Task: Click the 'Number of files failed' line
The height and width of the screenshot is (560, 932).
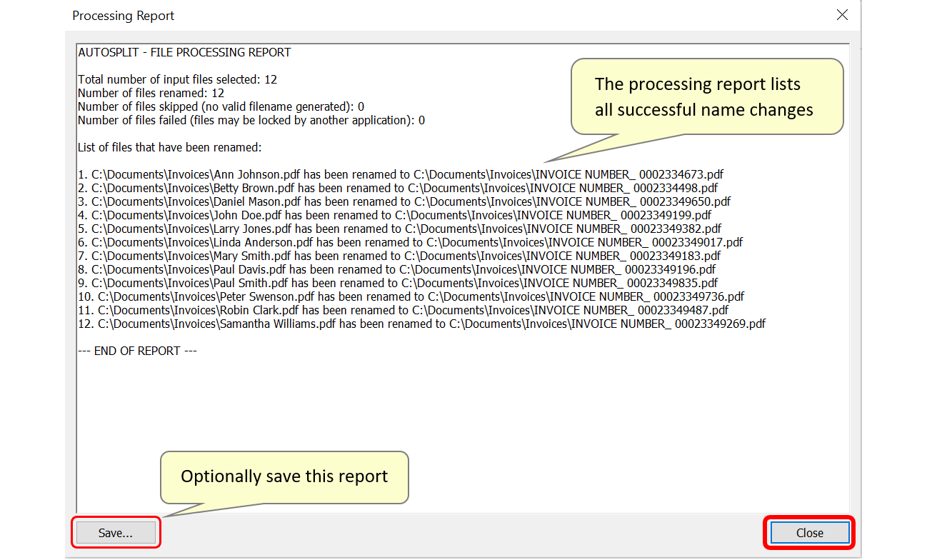Action: coord(251,120)
